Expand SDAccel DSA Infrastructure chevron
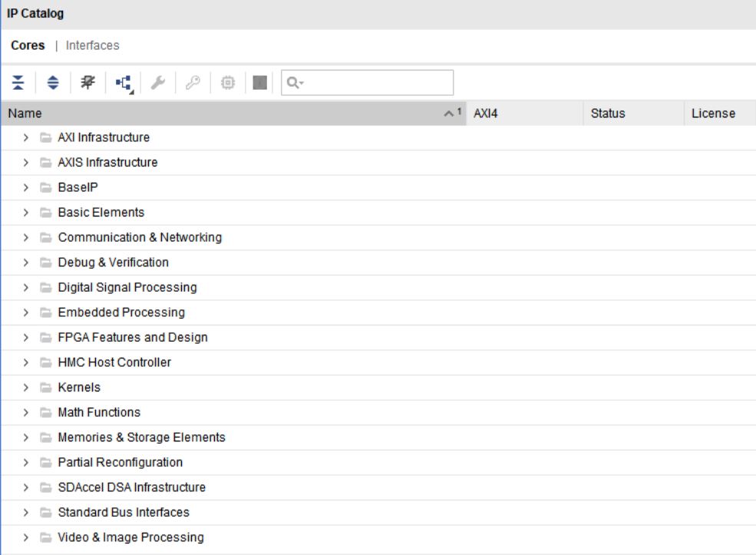756x555 pixels. pyautogui.click(x=25, y=487)
